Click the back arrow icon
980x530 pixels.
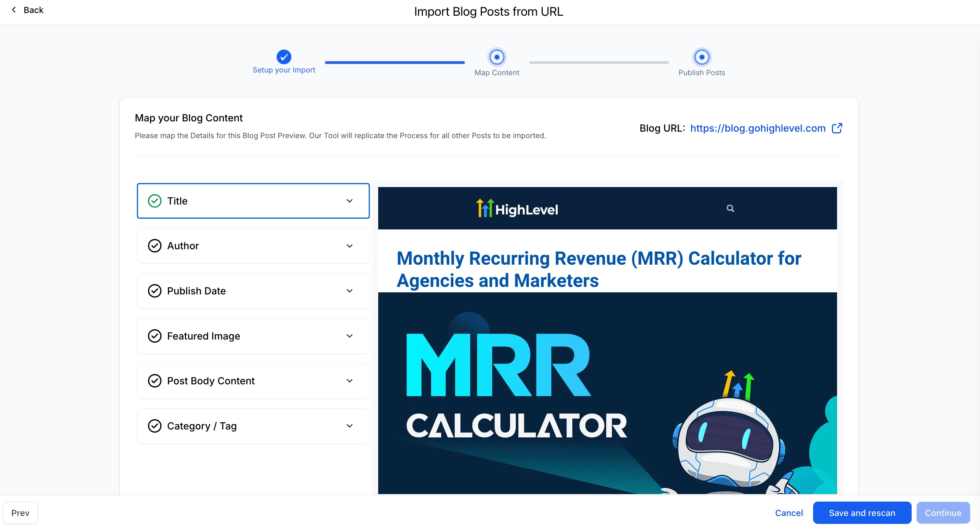click(14, 10)
